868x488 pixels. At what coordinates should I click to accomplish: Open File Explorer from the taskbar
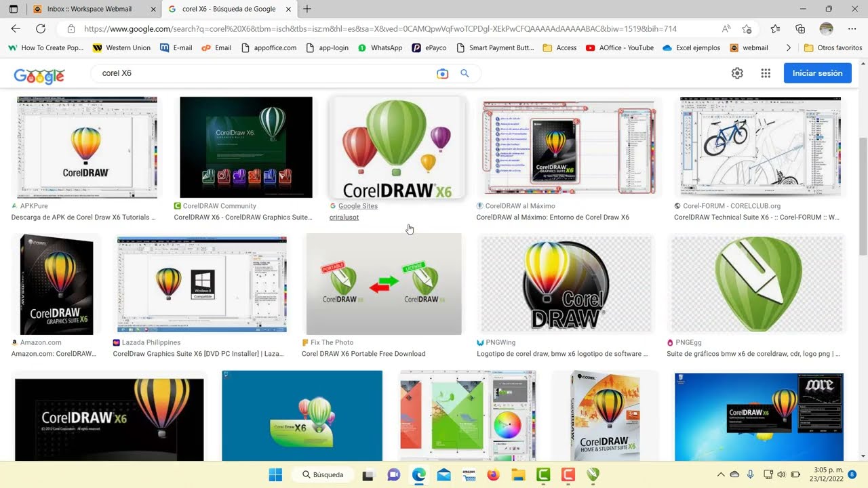pos(518,474)
